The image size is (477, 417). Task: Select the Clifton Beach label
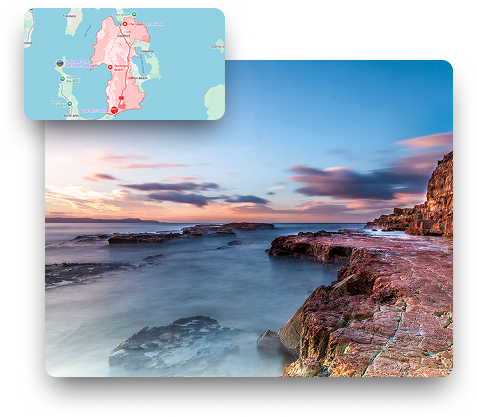click(x=138, y=78)
